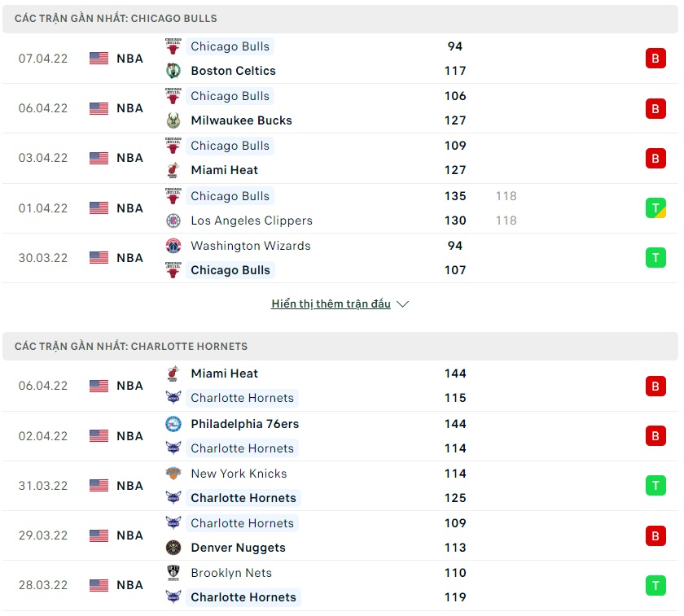Click the red B badge for Celtics game

pyautogui.click(x=655, y=59)
